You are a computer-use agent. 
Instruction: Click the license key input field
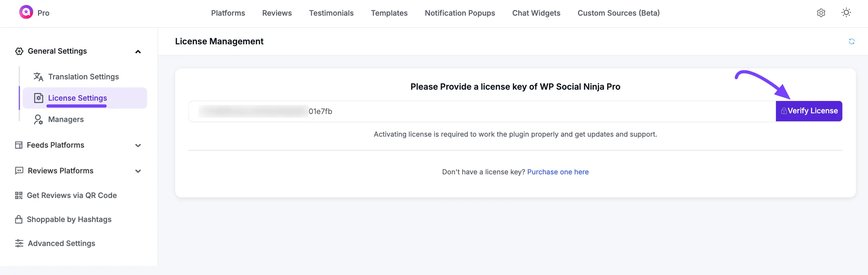tap(482, 111)
